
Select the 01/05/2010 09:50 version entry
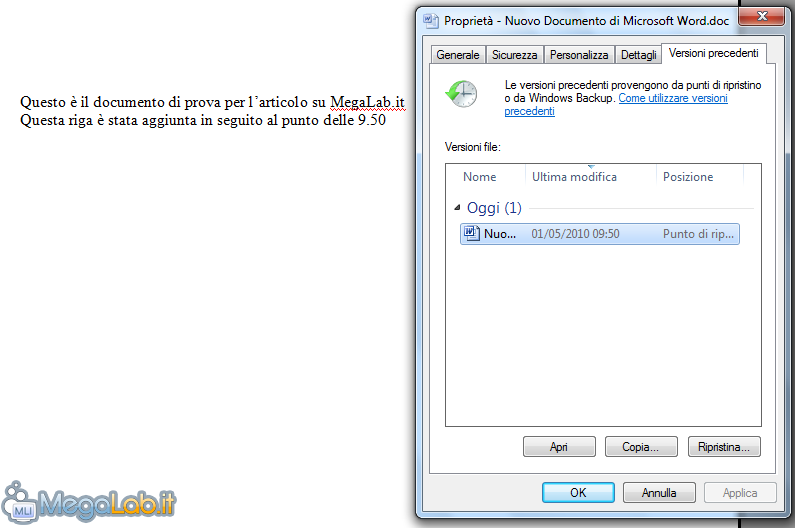600,234
